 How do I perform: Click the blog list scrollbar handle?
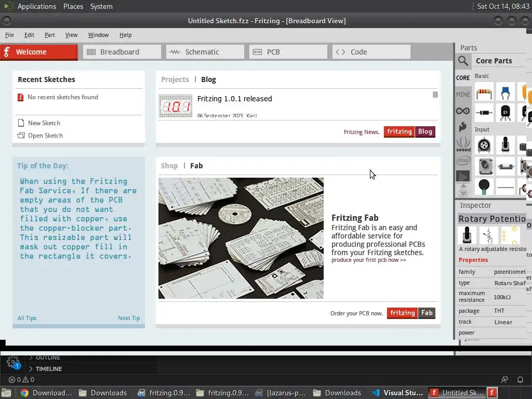(435, 95)
